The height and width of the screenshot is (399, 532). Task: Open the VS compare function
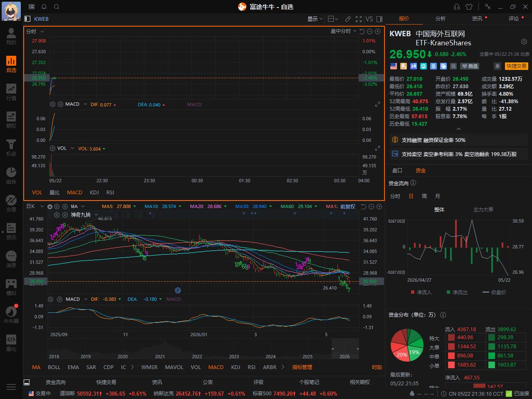coord(369,19)
